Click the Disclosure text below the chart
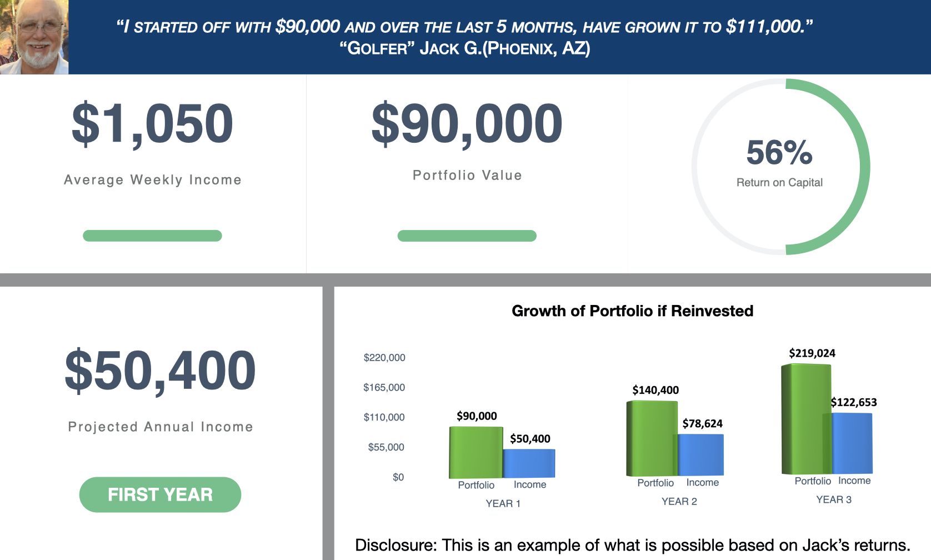Screen dimensions: 931x560 point(632,545)
